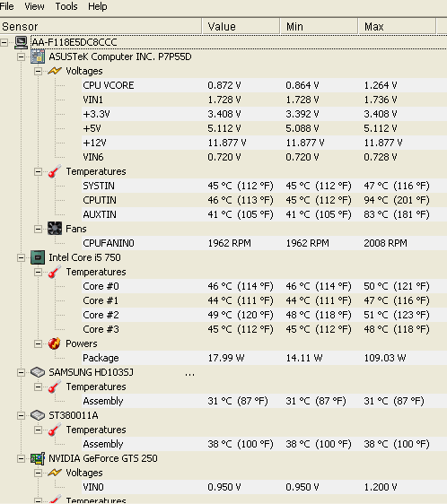Collapse the ST380011A Temperatures group
The width and height of the screenshot is (447, 504).
point(38,430)
